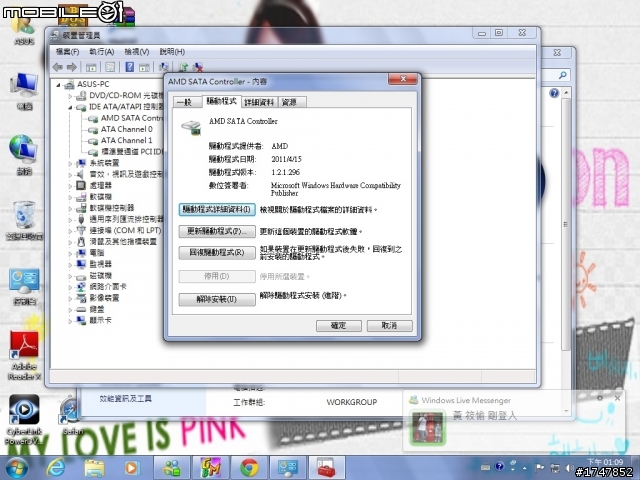Click the Windows Start orb
The width and height of the screenshot is (640, 480).
(16, 468)
